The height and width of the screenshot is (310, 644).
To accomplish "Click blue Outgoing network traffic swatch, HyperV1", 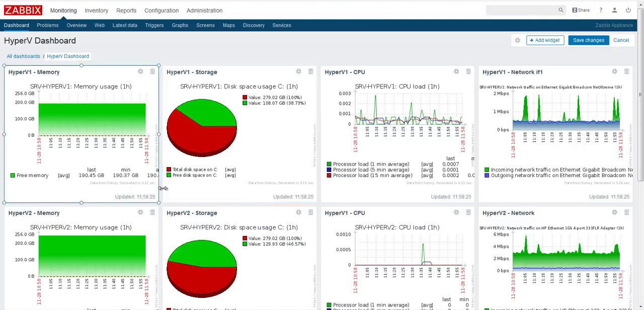I will click(487, 176).
